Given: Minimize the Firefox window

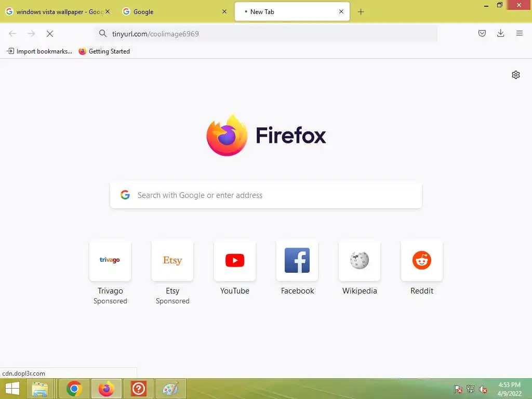Looking at the screenshot, I should (x=486, y=5).
